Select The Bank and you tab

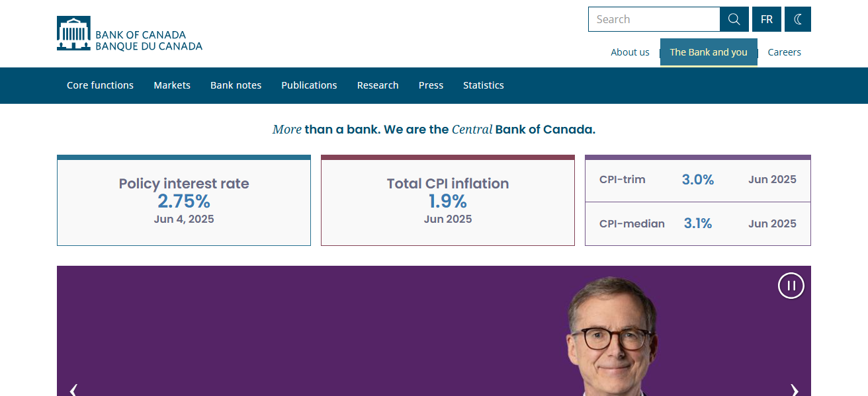click(x=709, y=52)
